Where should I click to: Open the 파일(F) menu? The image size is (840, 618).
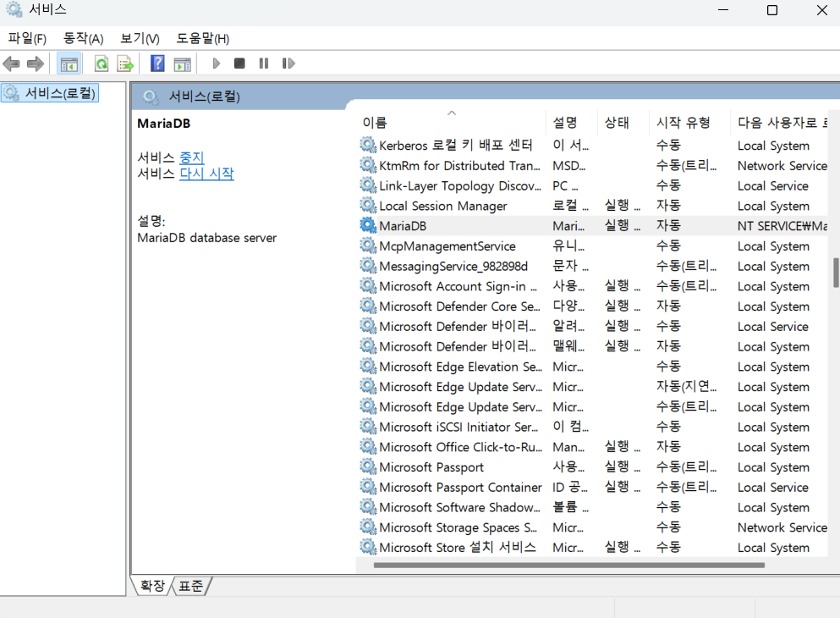click(x=27, y=38)
